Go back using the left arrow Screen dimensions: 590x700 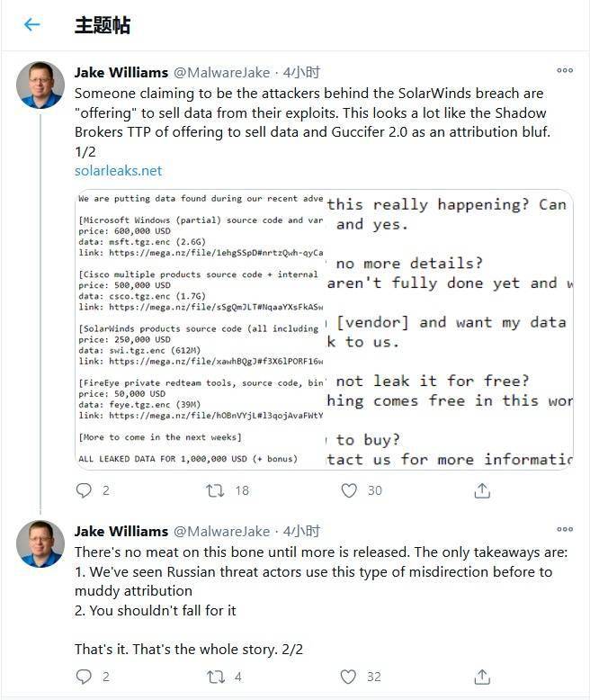point(31,24)
